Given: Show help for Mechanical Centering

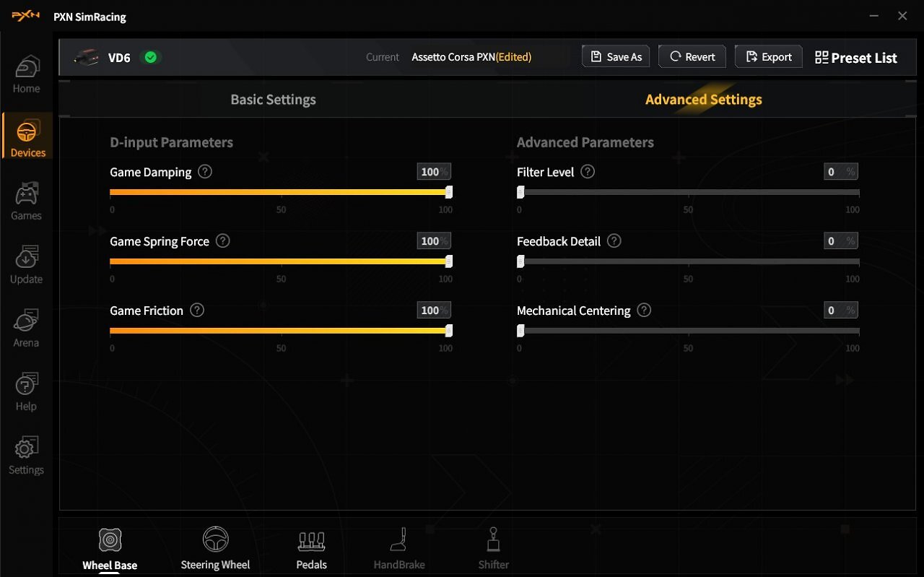Looking at the screenshot, I should click(644, 311).
